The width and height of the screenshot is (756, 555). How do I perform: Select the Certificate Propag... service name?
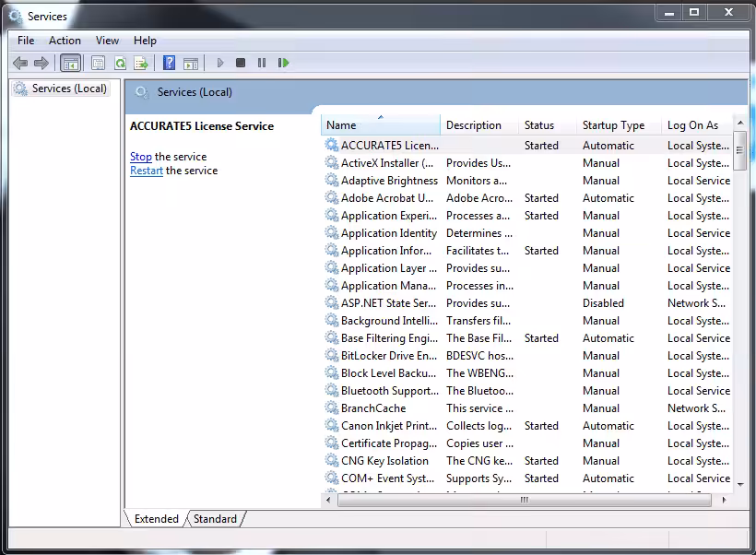[389, 443]
